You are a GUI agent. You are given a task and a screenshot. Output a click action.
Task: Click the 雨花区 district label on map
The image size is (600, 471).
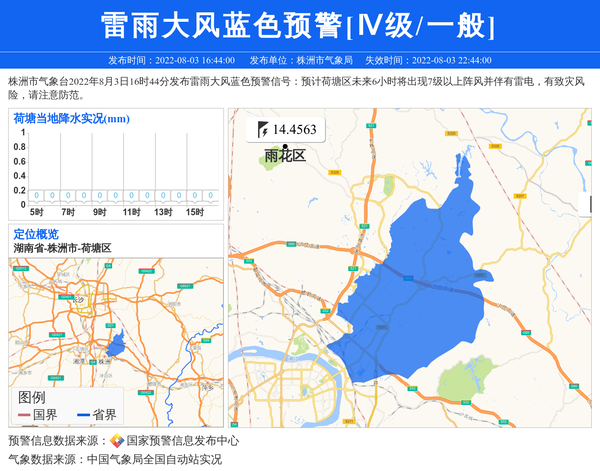point(284,156)
